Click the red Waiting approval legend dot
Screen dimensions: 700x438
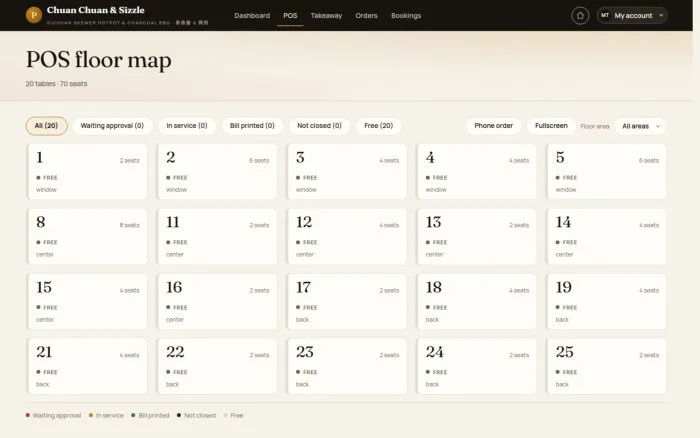tap(28, 415)
